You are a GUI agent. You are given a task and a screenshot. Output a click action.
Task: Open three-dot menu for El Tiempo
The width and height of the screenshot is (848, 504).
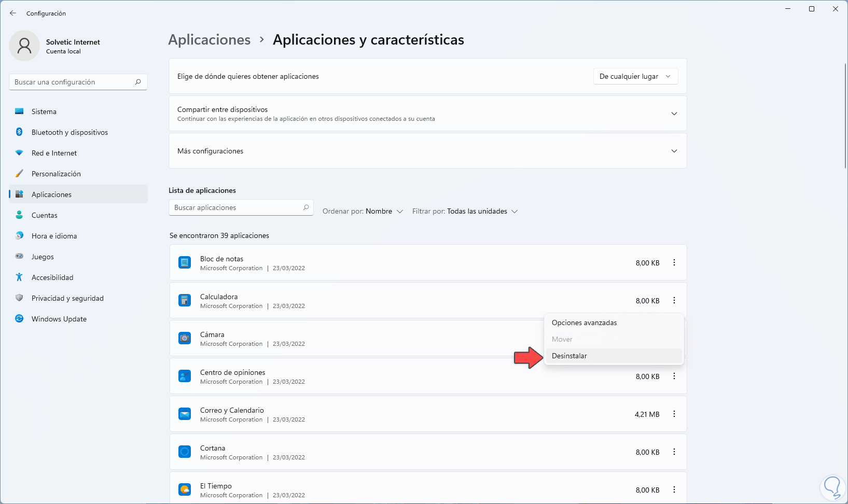coord(674,490)
